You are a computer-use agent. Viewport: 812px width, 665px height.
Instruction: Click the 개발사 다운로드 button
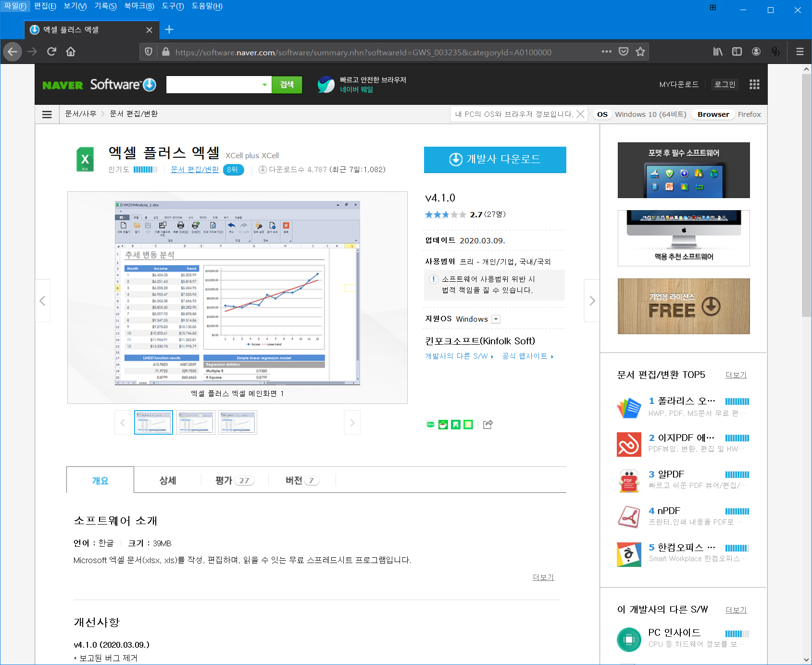click(495, 160)
